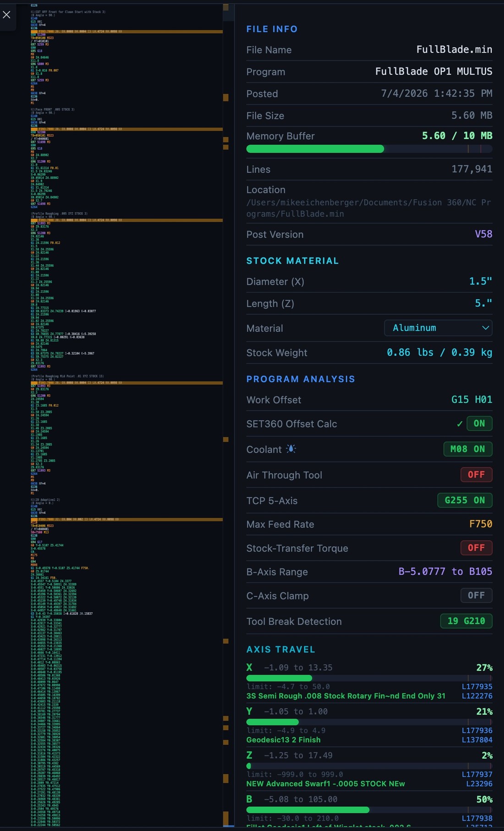
Task: Click the F750 max feed rate value
Action: pos(481,524)
